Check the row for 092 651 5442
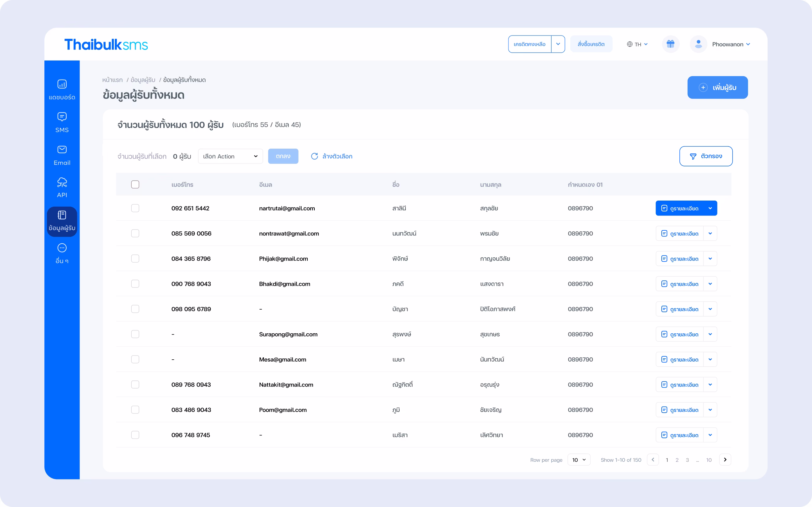 point(135,208)
